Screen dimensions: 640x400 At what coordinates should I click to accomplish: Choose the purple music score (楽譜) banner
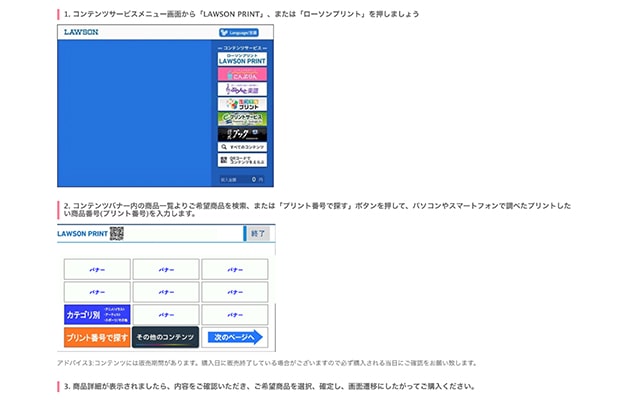pos(242,89)
